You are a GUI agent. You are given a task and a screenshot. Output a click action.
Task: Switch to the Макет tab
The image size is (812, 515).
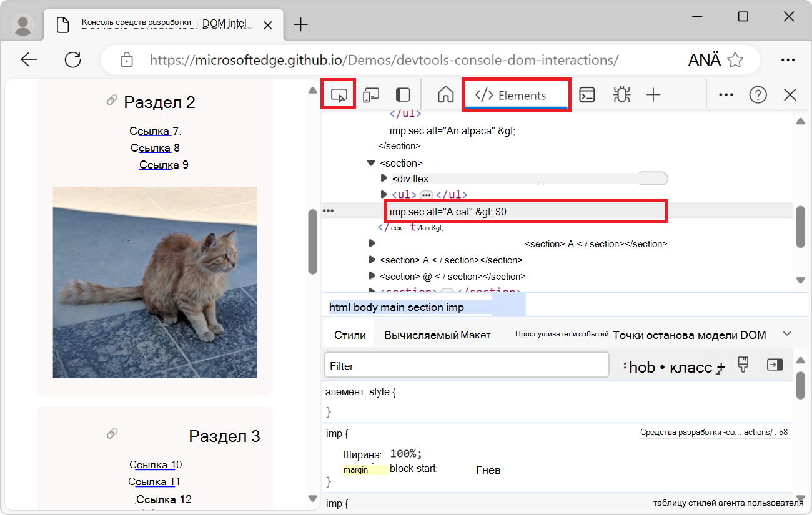476,335
